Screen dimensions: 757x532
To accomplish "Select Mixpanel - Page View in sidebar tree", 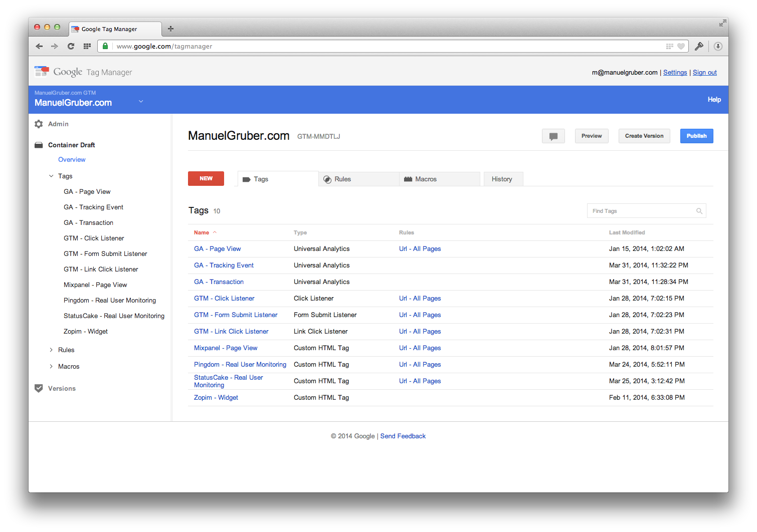I will (95, 285).
